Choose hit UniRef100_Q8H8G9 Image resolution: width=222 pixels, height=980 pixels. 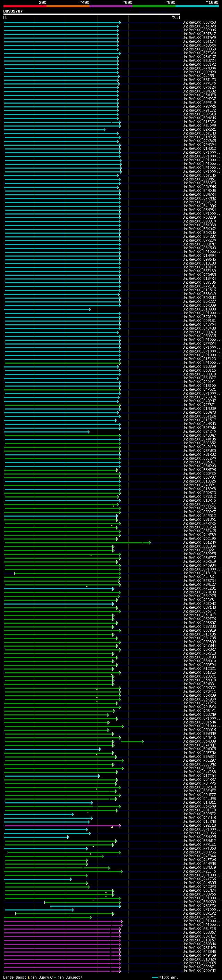pos(199,49)
